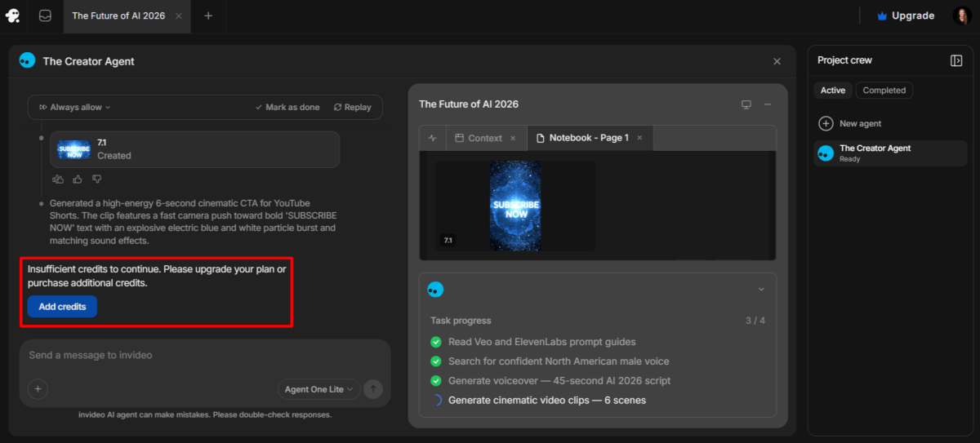This screenshot has height=443, width=980.
Task: Open the inbox icon in top bar
Action: [46, 16]
